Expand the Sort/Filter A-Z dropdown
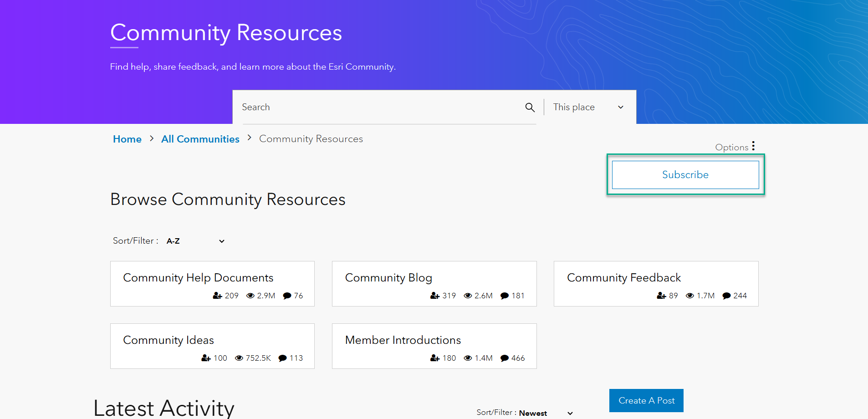This screenshot has width=868, height=419. pos(195,241)
